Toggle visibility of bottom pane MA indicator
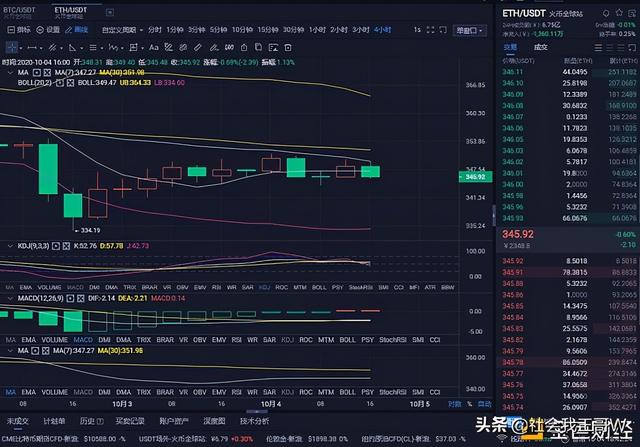Image resolution: width=640 pixels, height=447 pixels. 35,351
